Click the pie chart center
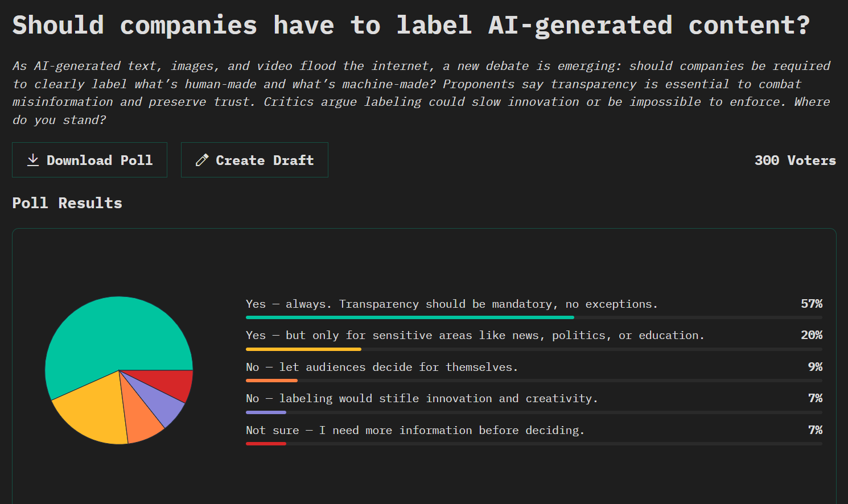The image size is (848, 504). pyautogui.click(x=119, y=370)
